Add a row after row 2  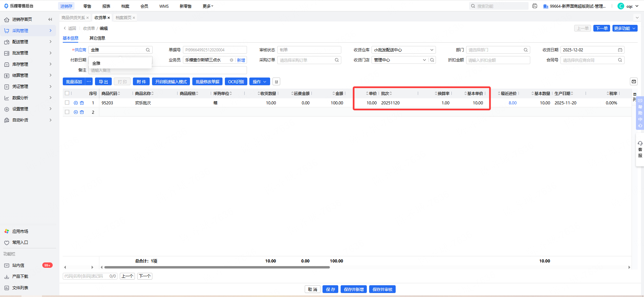click(76, 112)
